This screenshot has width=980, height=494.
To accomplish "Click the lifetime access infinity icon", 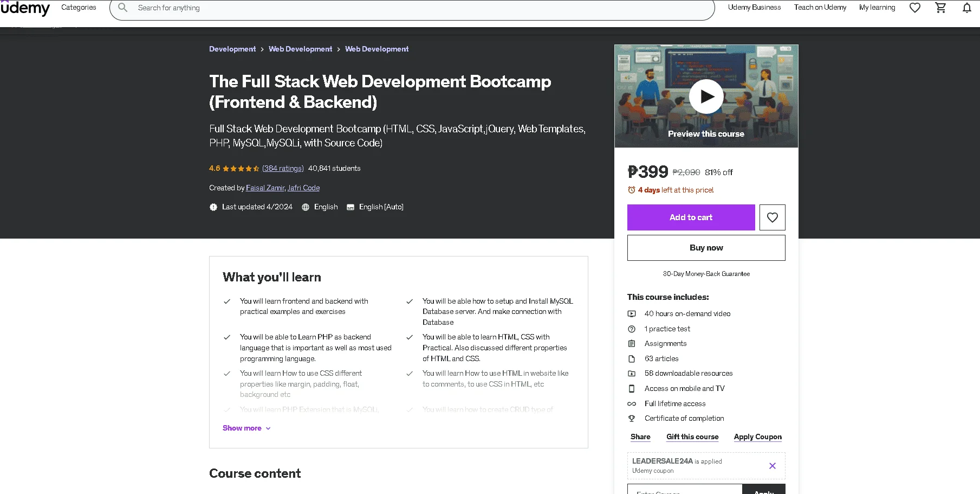I will click(x=632, y=404).
